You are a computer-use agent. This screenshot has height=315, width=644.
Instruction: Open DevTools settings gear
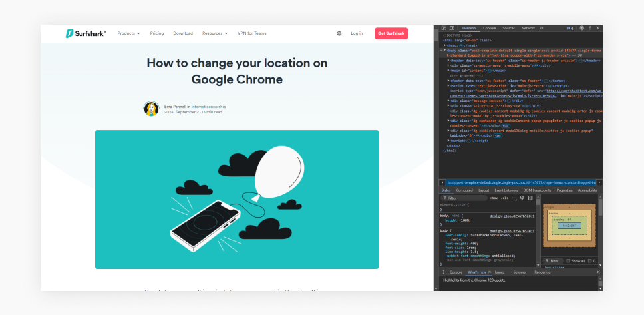pos(582,28)
